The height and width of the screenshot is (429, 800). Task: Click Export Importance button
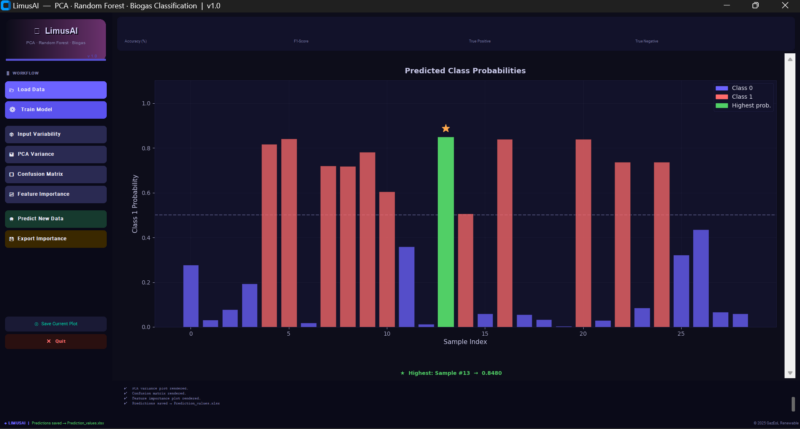click(x=55, y=239)
